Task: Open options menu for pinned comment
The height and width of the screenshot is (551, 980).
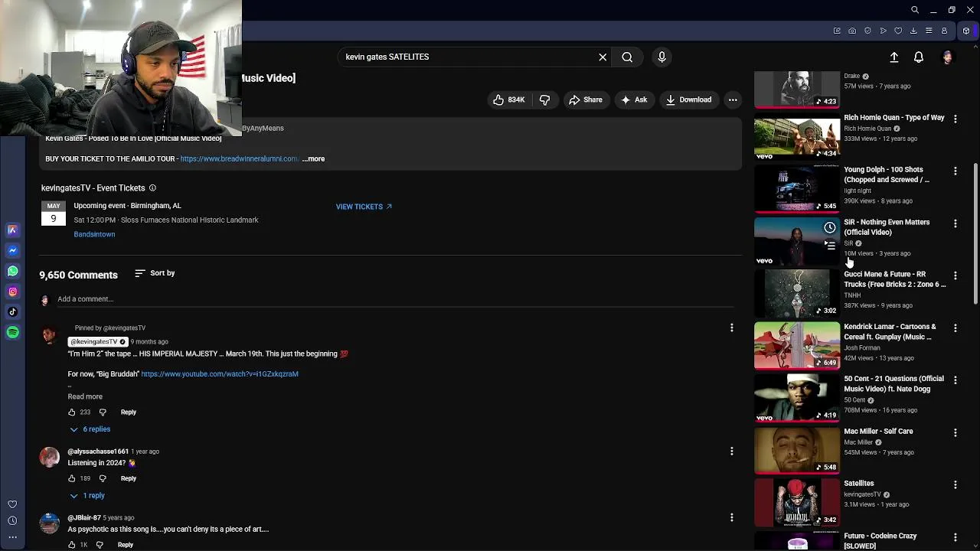Action: click(x=731, y=328)
